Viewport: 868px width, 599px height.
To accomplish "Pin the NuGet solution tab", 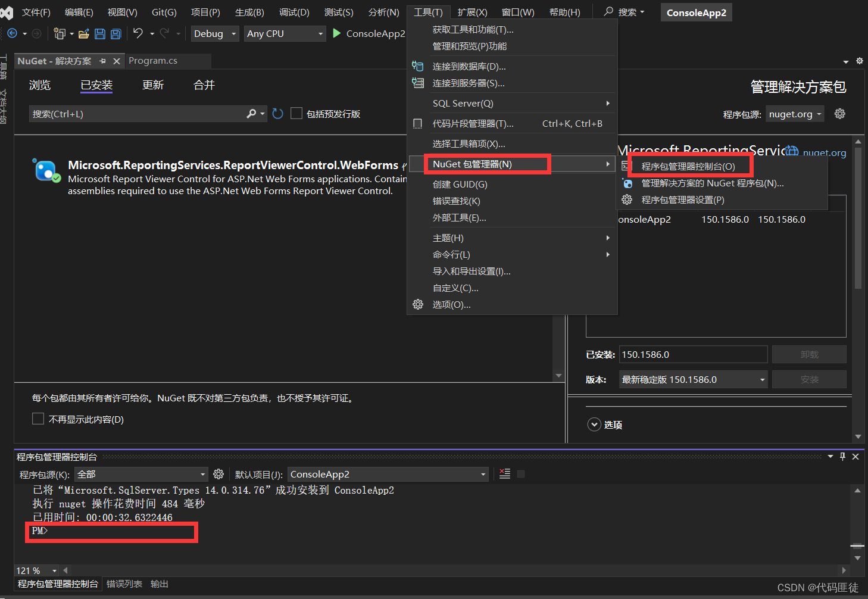I will tap(102, 61).
